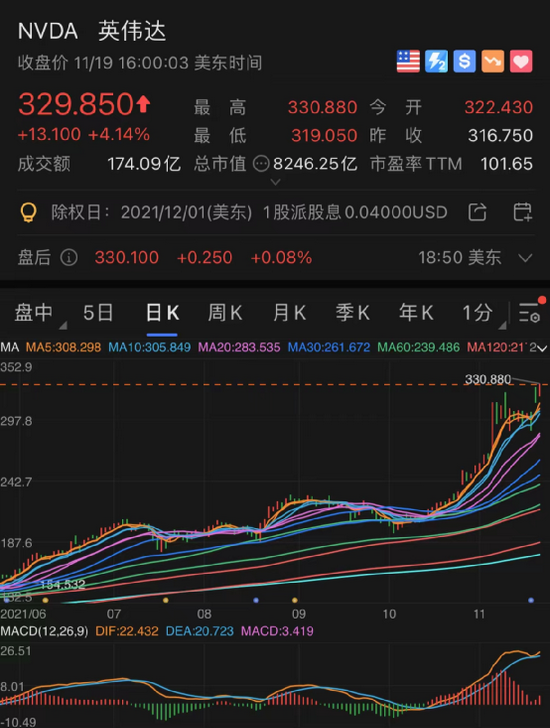Tap the blue lightning level-2 quote icon
Image resolution: width=550 pixels, height=728 pixels.
[x=436, y=61]
